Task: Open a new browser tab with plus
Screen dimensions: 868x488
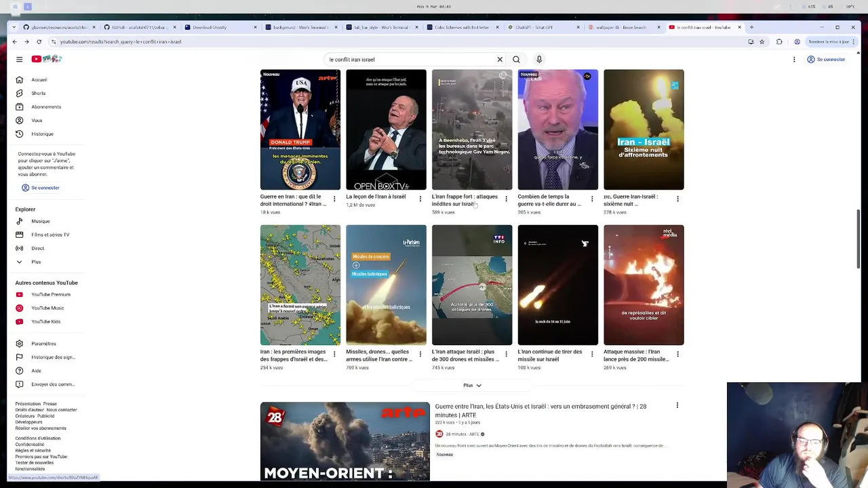Action: pyautogui.click(x=751, y=27)
